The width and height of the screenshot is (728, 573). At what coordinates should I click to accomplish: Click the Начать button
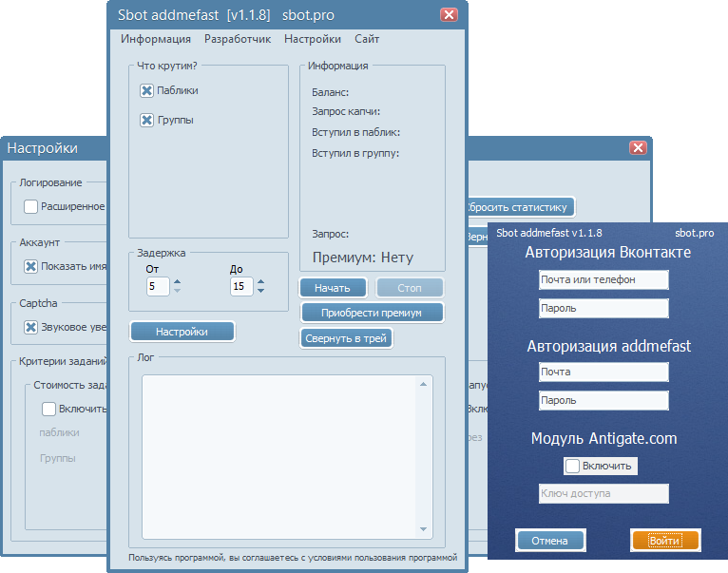click(x=333, y=288)
